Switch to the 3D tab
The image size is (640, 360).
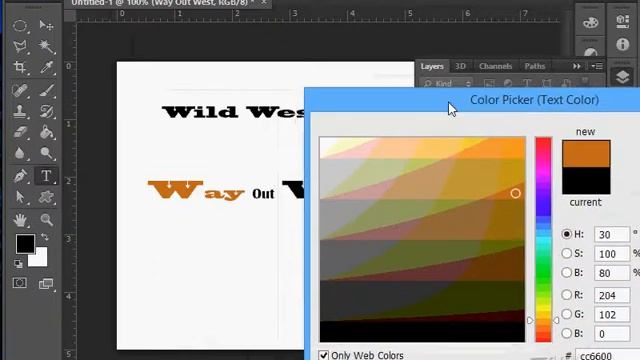460,66
